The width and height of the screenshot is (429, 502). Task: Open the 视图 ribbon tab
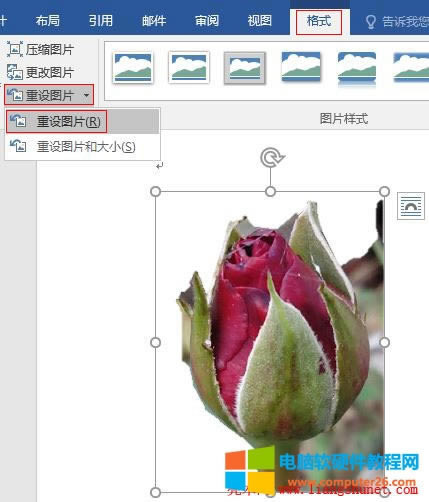click(x=259, y=21)
